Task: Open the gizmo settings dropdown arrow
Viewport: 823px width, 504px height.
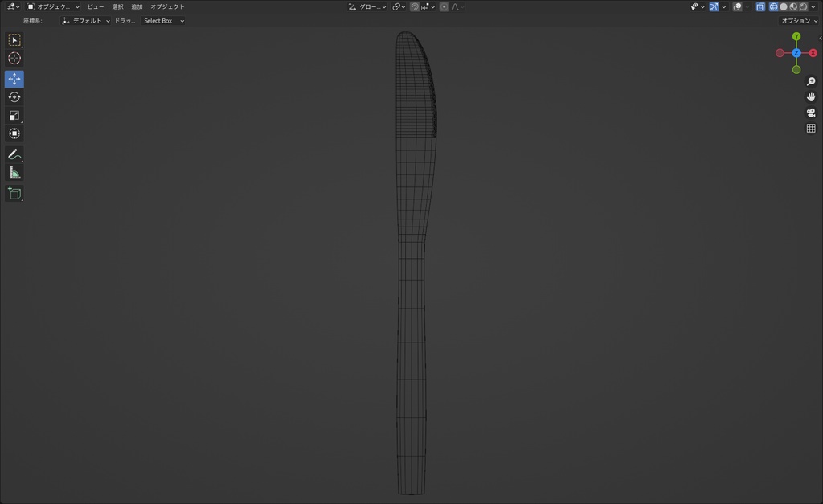Action: 724,6
